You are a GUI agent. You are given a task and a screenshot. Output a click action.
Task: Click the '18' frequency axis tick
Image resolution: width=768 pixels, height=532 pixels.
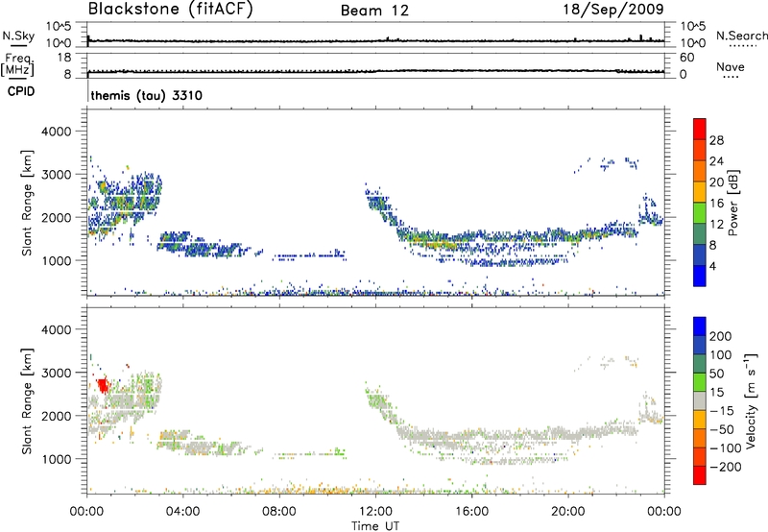pos(63,58)
